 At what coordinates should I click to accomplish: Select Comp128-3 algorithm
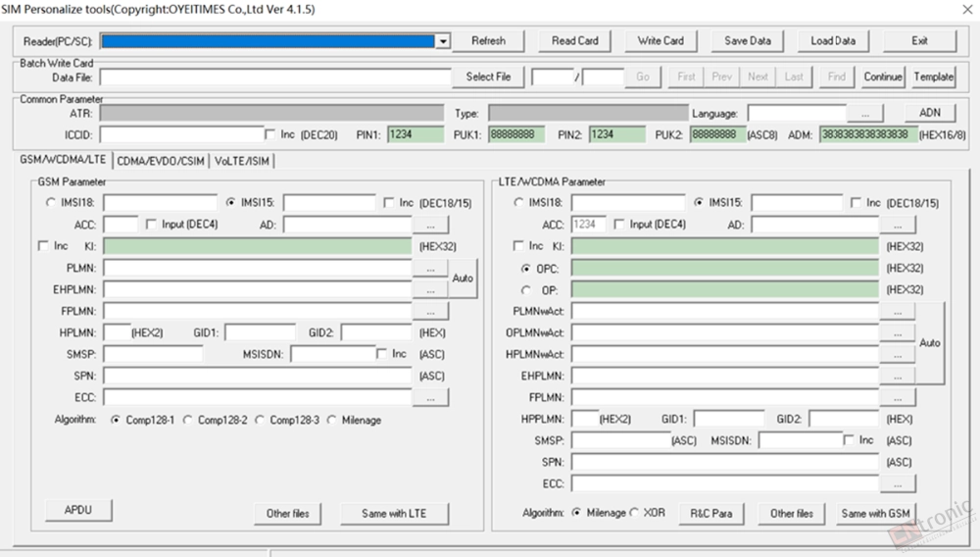[x=259, y=420]
